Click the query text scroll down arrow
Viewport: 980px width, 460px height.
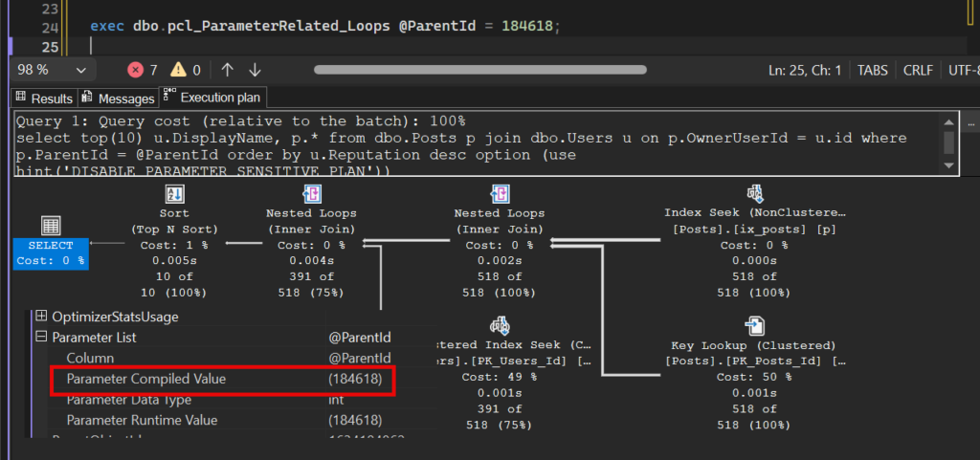948,165
